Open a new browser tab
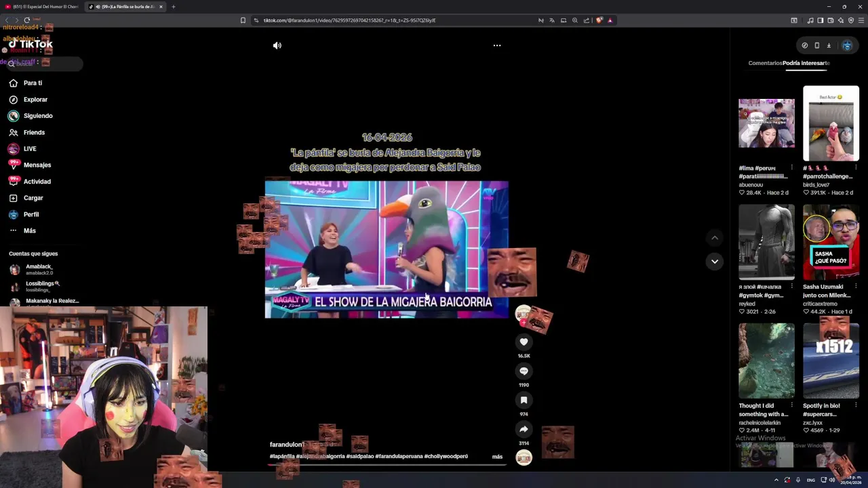Image resolution: width=868 pixels, height=488 pixels. [173, 7]
